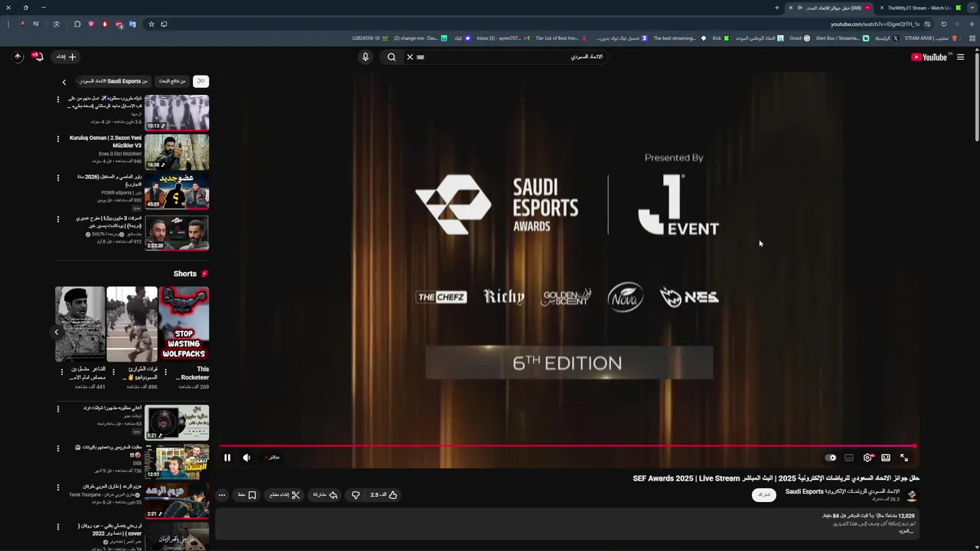980x551 pixels.
Task: Create a clip scissors button
Action: (285, 495)
